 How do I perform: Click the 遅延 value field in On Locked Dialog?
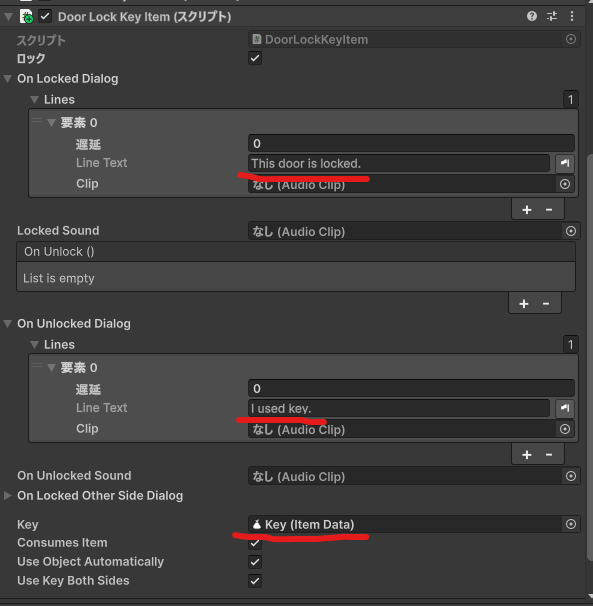pos(411,143)
